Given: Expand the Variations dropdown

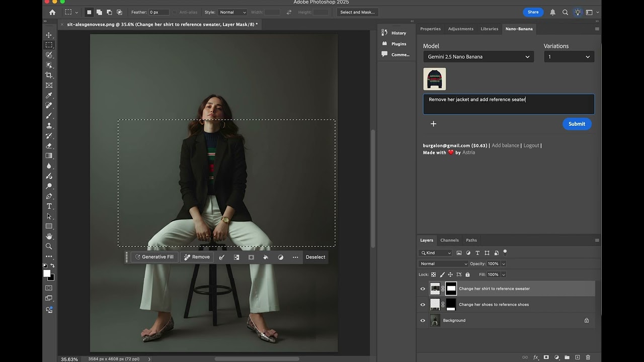Looking at the screenshot, I should [569, 57].
